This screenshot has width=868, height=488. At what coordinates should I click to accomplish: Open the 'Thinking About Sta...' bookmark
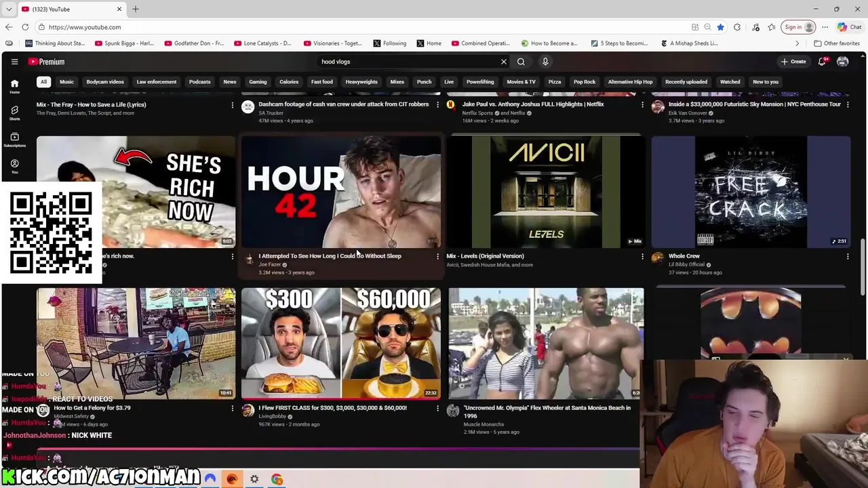[x=55, y=43]
